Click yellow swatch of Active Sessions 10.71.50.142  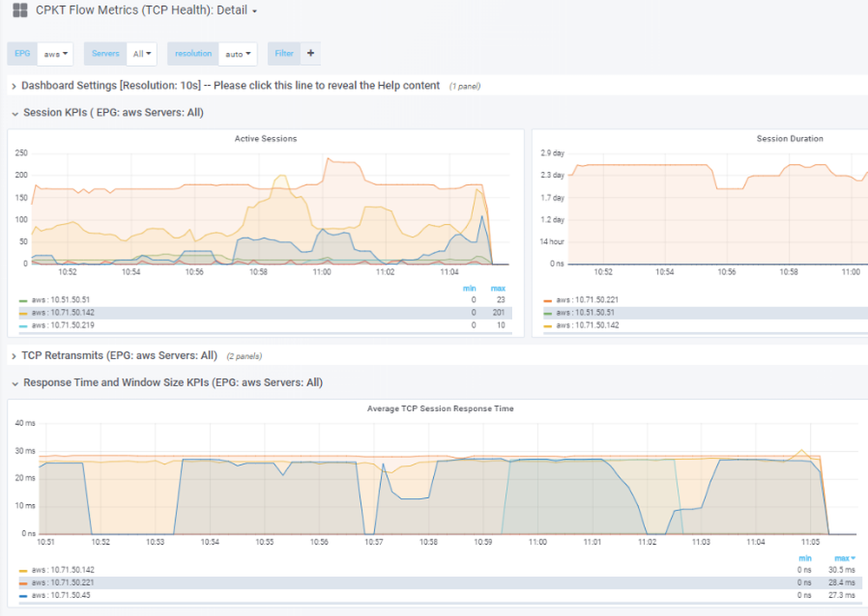[x=23, y=313]
